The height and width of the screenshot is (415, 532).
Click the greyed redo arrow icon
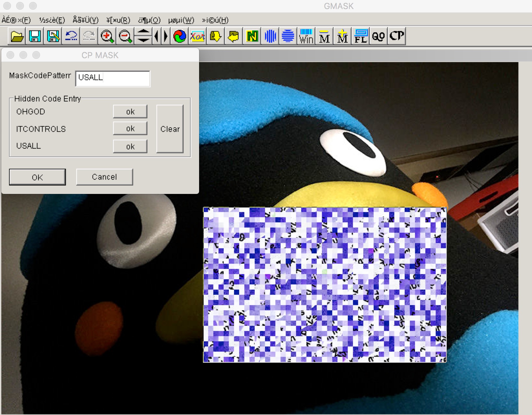click(89, 36)
